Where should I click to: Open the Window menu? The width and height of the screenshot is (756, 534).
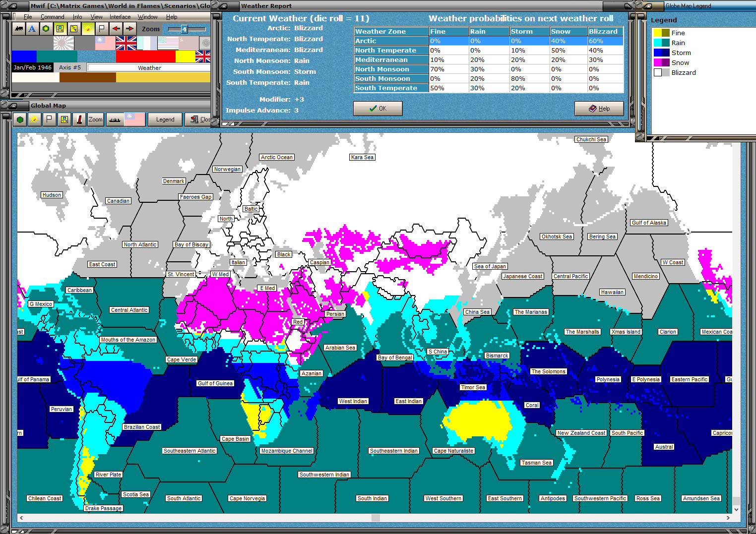click(x=148, y=17)
